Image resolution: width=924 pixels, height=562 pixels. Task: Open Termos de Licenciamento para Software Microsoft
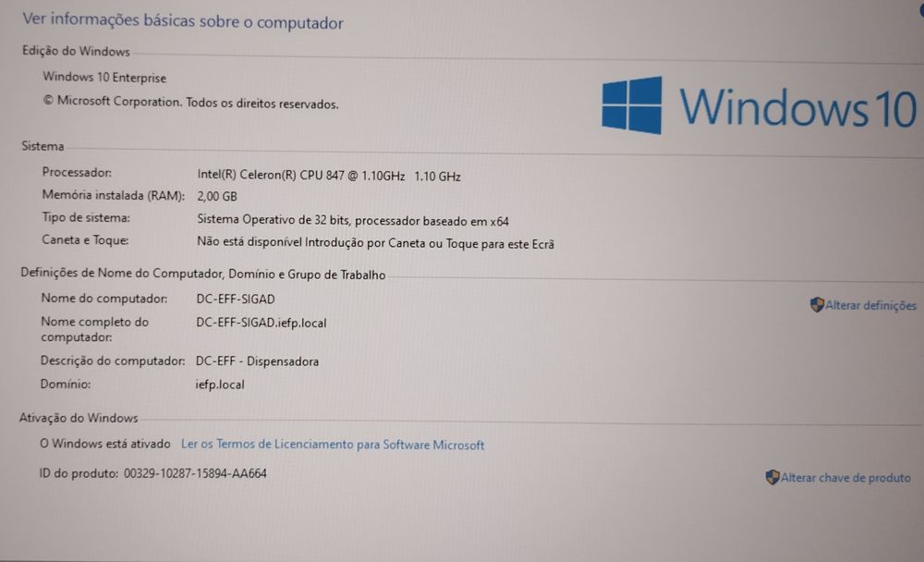pos(333,445)
